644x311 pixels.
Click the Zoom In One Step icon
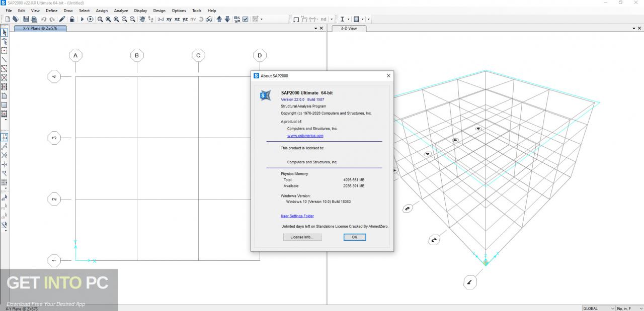124,19
